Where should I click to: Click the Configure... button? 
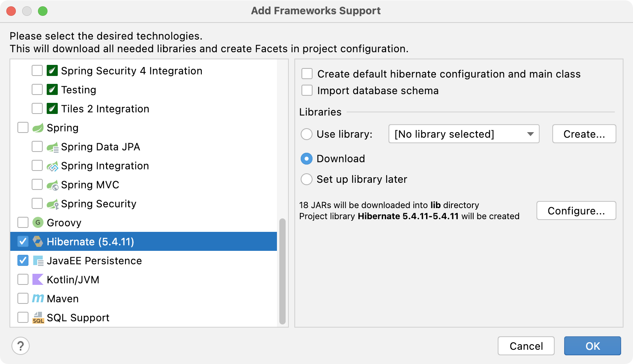pyautogui.click(x=576, y=210)
